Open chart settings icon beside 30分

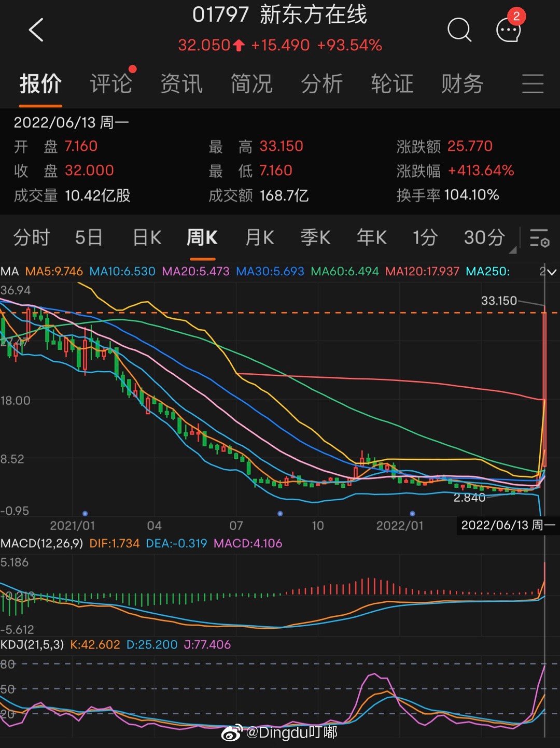pyautogui.click(x=539, y=238)
